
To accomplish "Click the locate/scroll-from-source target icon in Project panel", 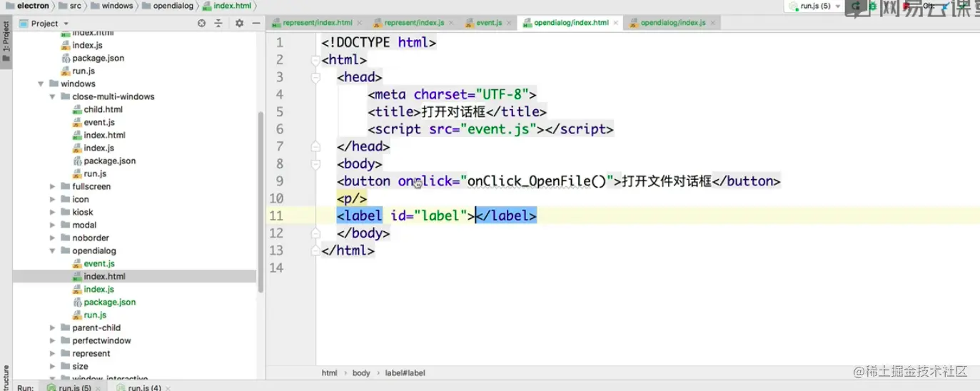I will pyautogui.click(x=201, y=24).
